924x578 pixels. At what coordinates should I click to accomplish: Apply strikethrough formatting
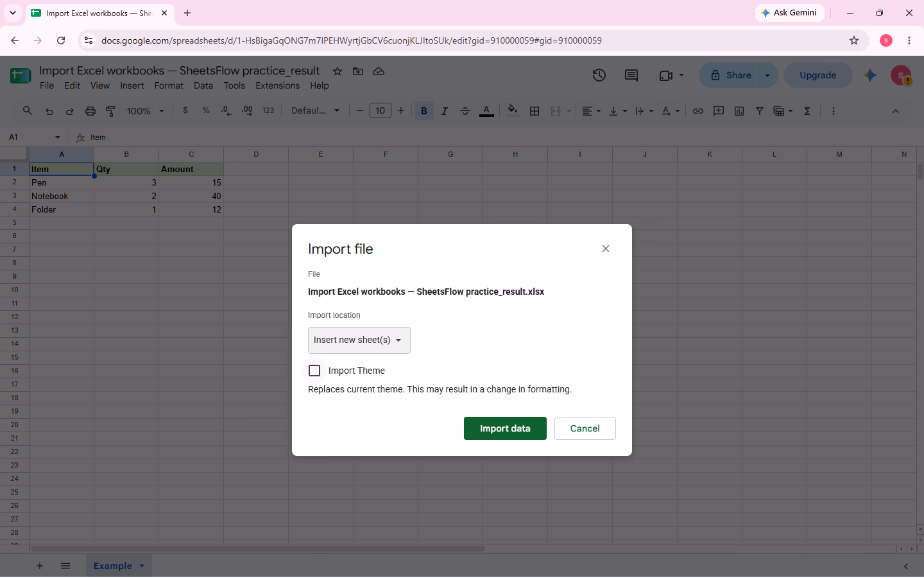465,111
